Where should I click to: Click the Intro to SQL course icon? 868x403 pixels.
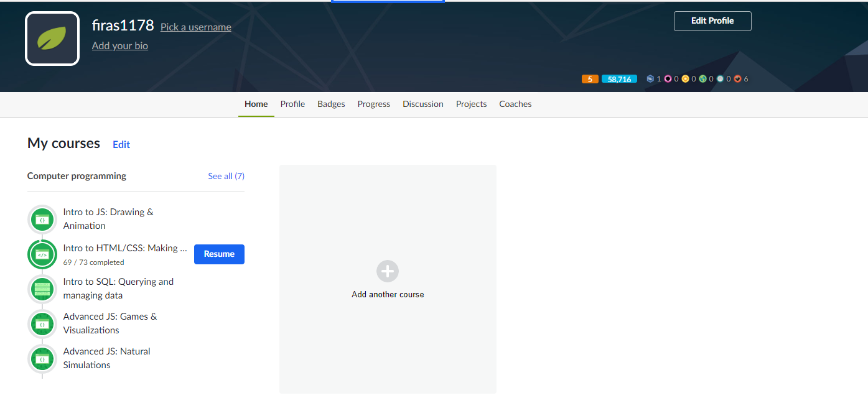coord(42,289)
